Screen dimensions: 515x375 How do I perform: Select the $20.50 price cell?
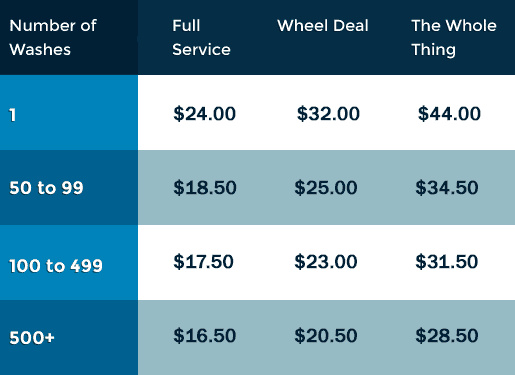pyautogui.click(x=326, y=335)
